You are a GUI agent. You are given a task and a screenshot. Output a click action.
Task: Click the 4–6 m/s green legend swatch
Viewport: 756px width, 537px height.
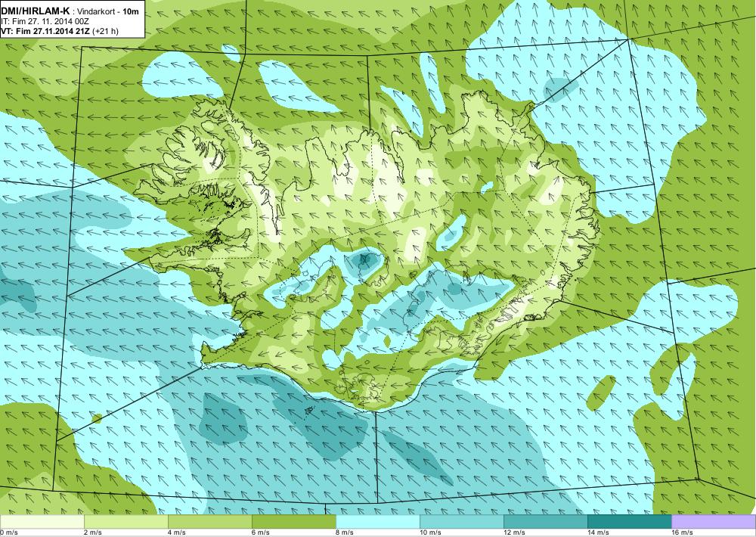(210, 521)
